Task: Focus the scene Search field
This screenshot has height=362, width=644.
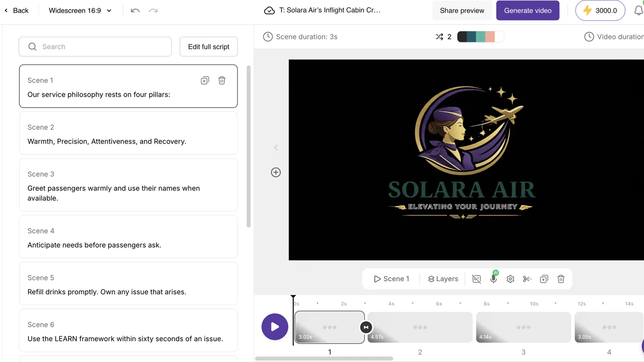Action: coord(95,46)
